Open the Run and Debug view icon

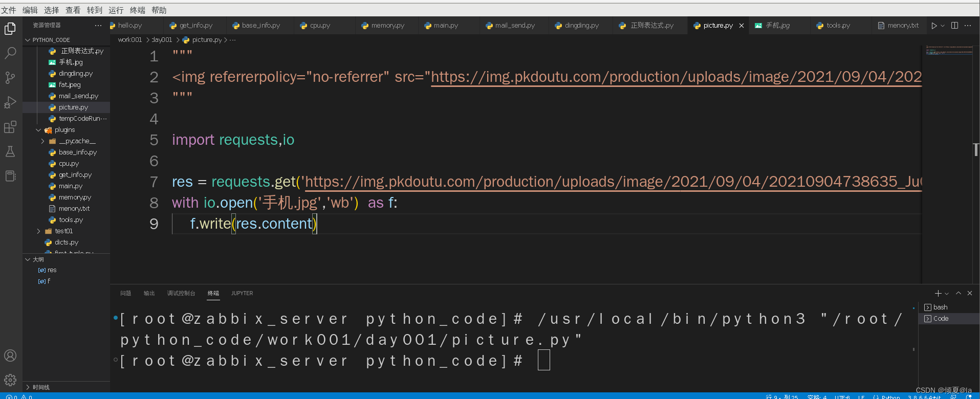point(10,102)
